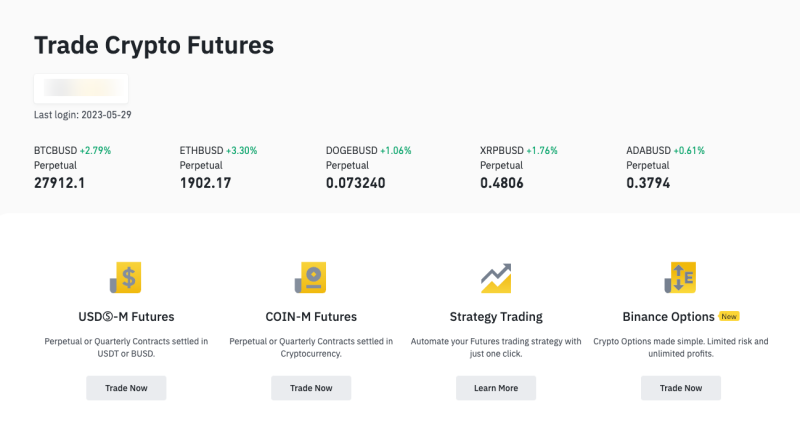Click the blurred account name box
Viewport: 800px width, 425px height.
[81, 88]
